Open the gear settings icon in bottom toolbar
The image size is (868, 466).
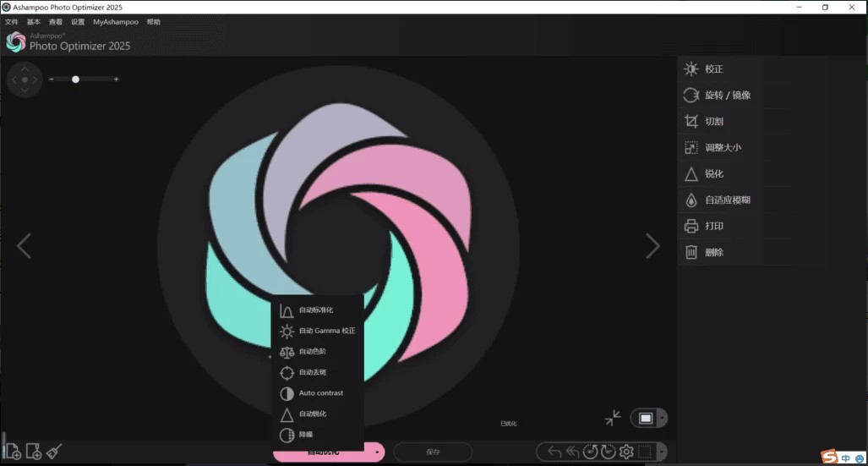[626, 452]
